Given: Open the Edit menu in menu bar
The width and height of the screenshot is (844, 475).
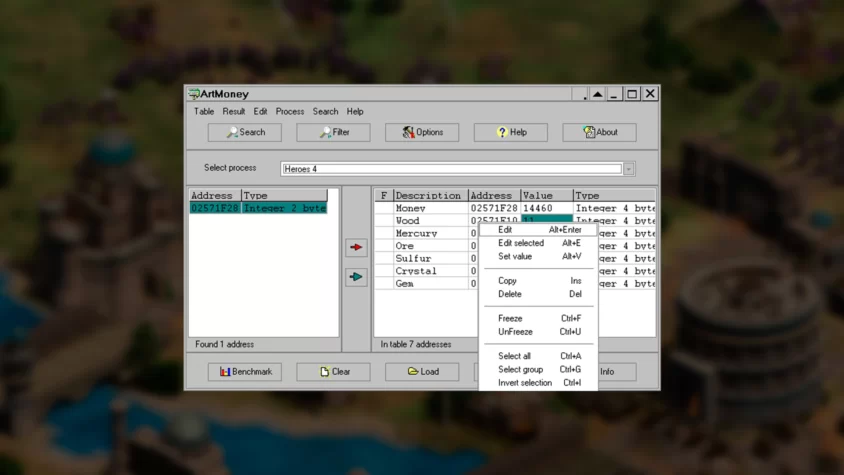Looking at the screenshot, I should [260, 111].
